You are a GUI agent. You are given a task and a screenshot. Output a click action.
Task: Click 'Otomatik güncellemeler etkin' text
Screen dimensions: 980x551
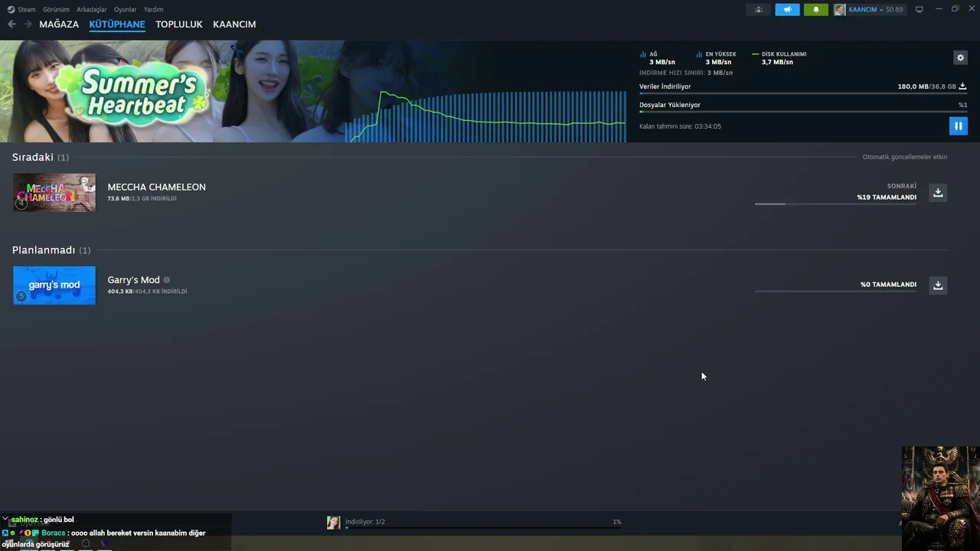(905, 157)
